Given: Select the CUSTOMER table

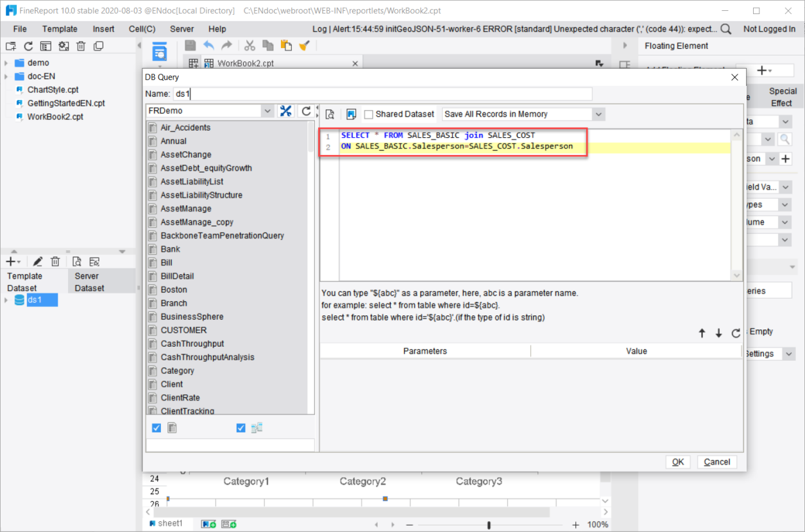Looking at the screenshot, I should (183, 330).
